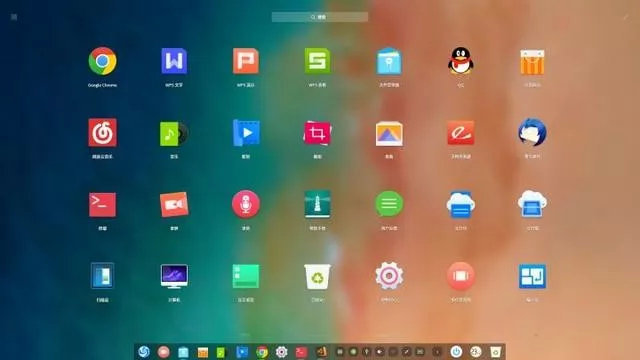The height and width of the screenshot is (360, 640).
Task: Launch the movie player blue play icon
Action: [x=246, y=133]
